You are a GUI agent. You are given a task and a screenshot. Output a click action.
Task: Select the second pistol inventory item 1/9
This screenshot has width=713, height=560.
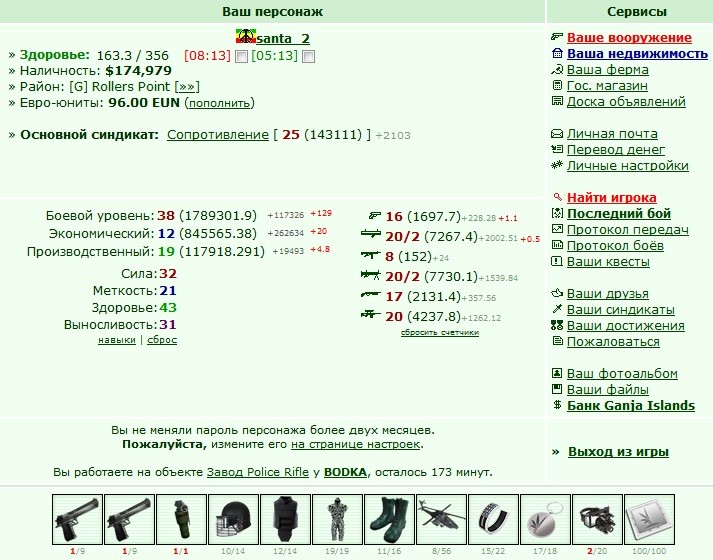(x=129, y=520)
